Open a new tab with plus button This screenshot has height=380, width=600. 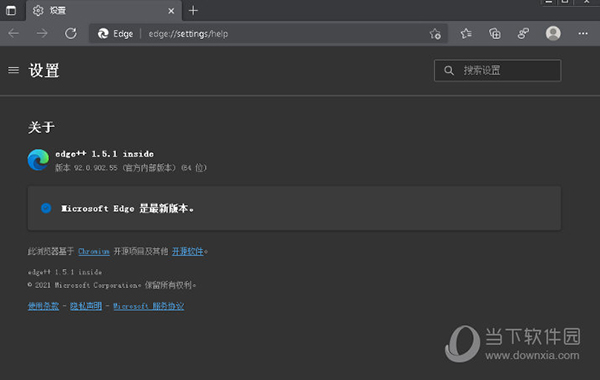pyautogui.click(x=193, y=11)
